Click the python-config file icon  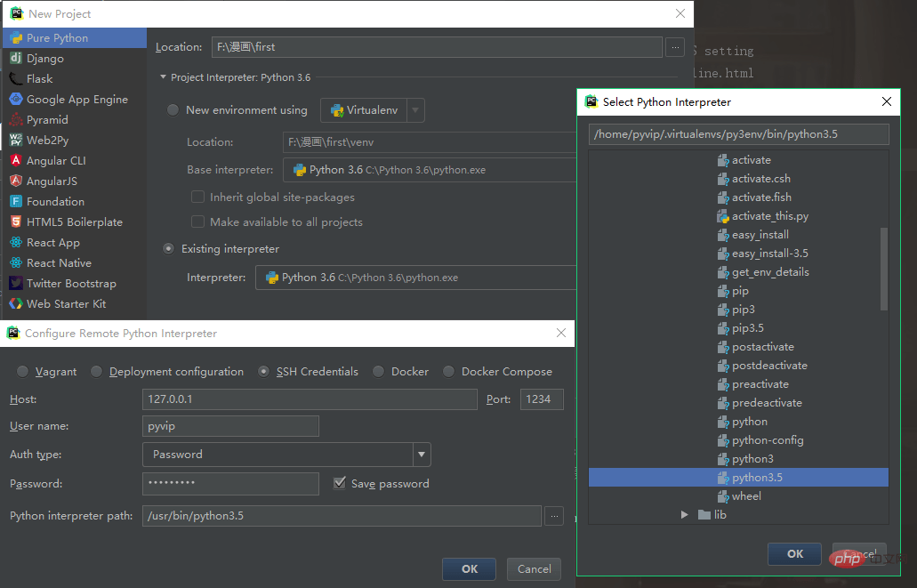723,440
